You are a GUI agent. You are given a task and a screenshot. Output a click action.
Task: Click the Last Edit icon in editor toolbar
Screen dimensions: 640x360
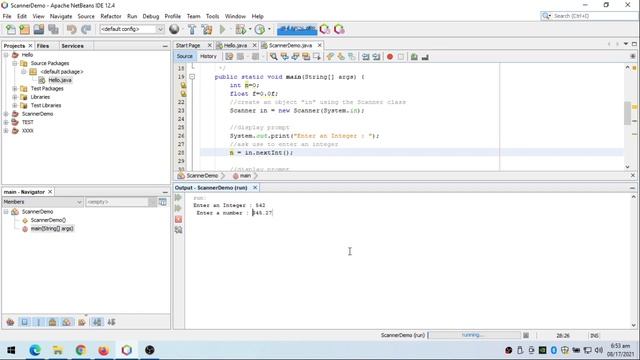229,57
